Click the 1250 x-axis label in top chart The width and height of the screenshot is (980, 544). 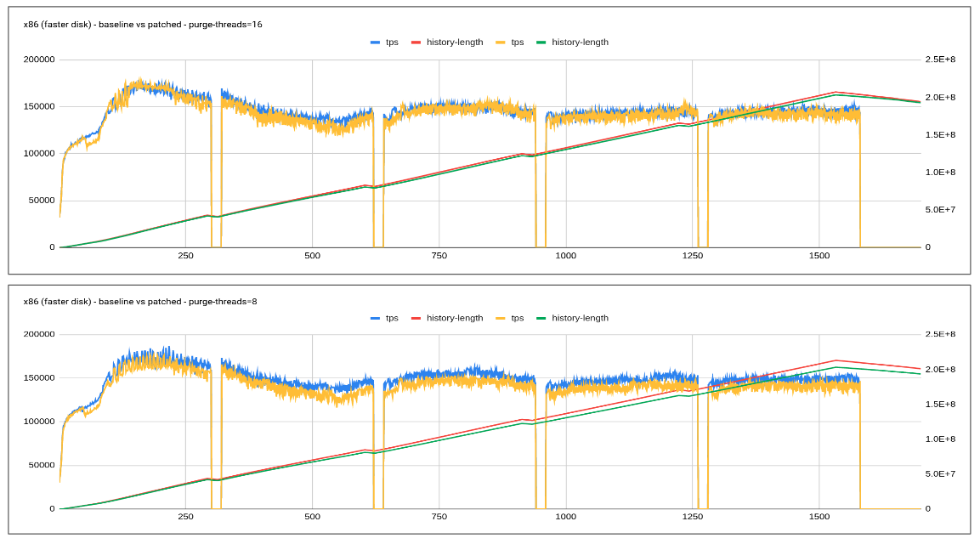point(692,256)
